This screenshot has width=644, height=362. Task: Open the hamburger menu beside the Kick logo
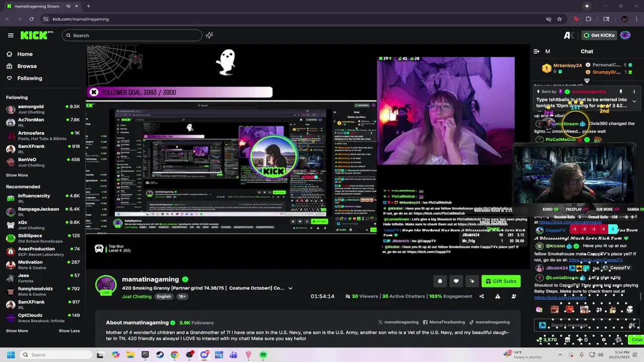coord(11,35)
